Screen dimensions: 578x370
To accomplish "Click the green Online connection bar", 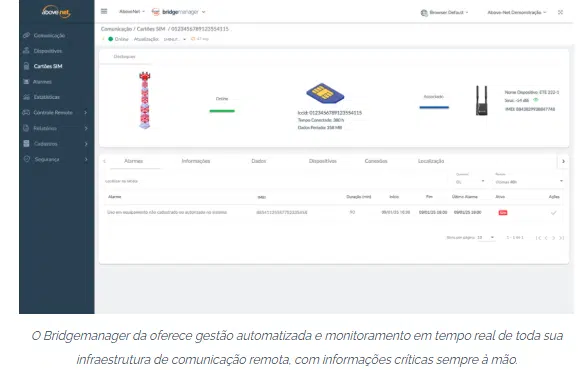I will click(x=222, y=111).
